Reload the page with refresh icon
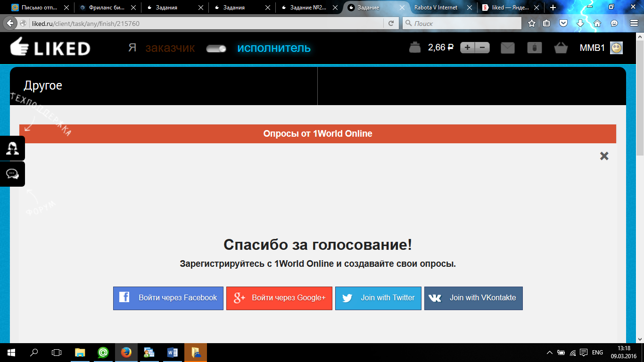This screenshot has height=362, width=644. [x=391, y=23]
